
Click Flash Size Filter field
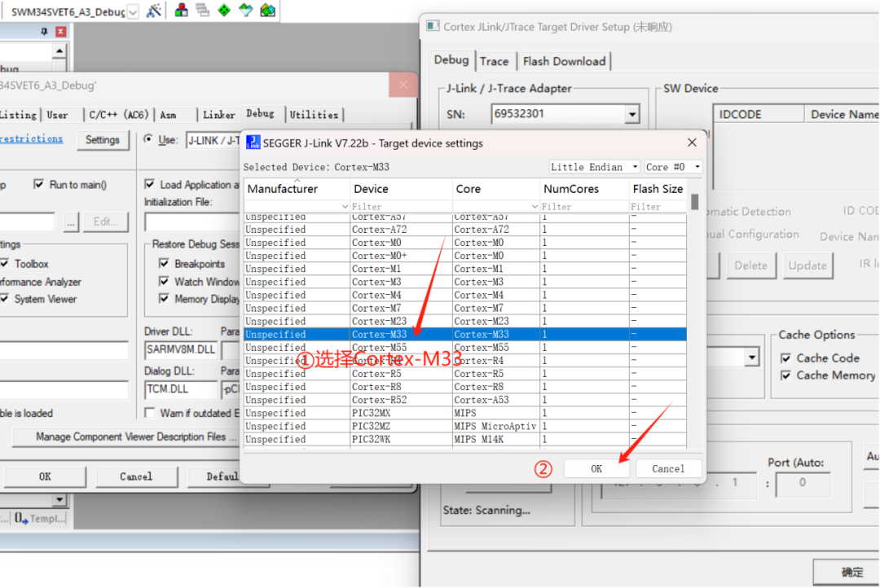(x=658, y=207)
